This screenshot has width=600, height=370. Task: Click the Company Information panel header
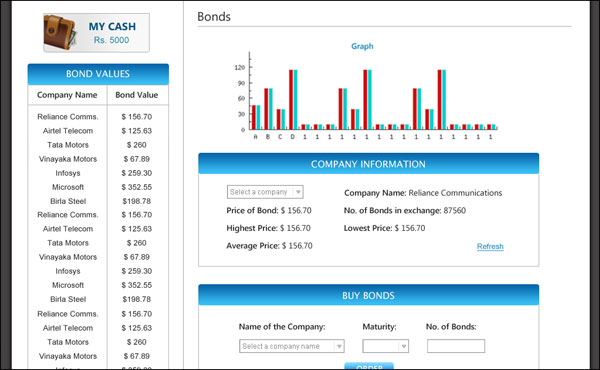pyautogui.click(x=368, y=164)
